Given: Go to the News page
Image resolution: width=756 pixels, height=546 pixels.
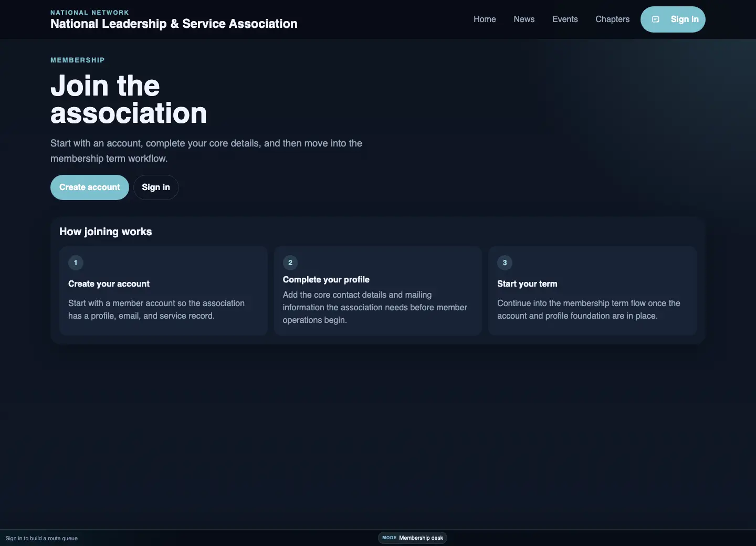Looking at the screenshot, I should 524,19.
